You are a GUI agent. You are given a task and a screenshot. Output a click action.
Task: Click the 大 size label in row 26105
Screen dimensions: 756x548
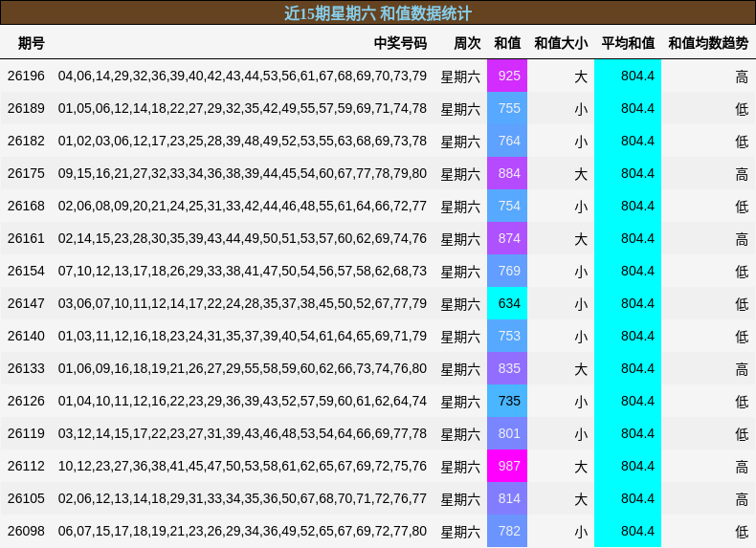pos(581,499)
